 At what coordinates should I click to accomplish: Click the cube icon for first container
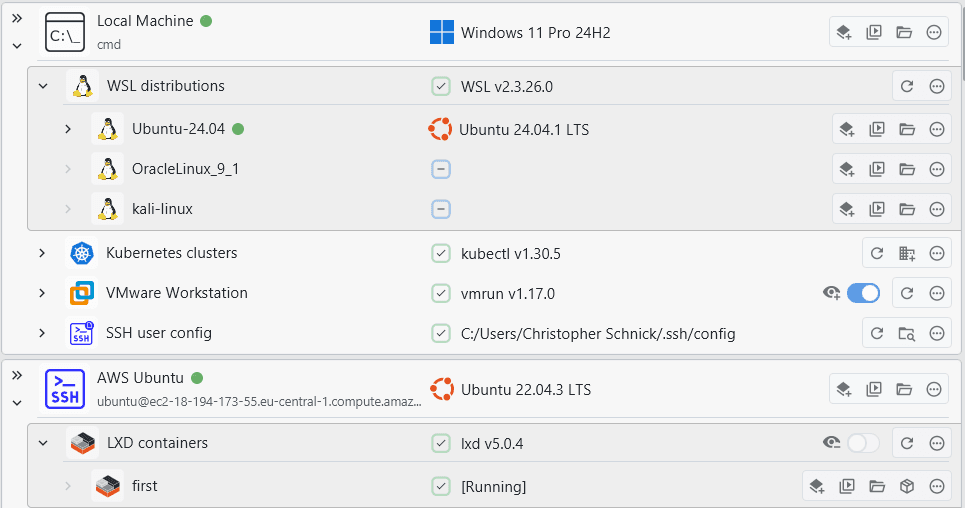click(907, 486)
